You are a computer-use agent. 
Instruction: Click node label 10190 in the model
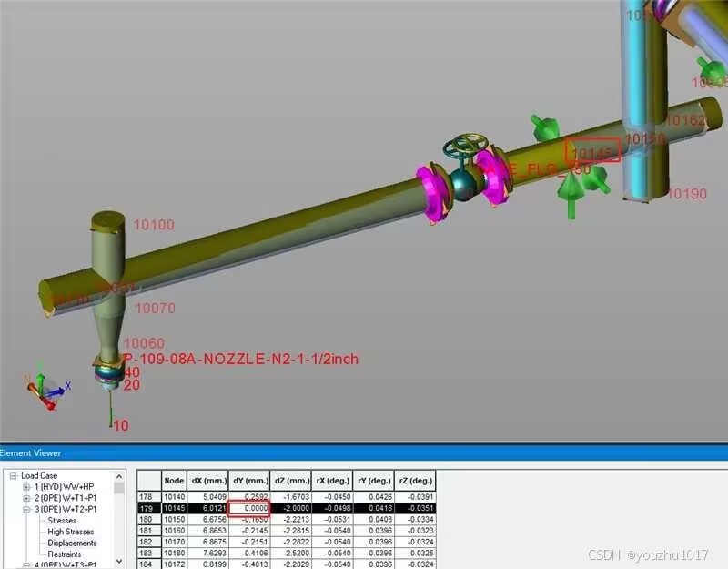[687, 194]
